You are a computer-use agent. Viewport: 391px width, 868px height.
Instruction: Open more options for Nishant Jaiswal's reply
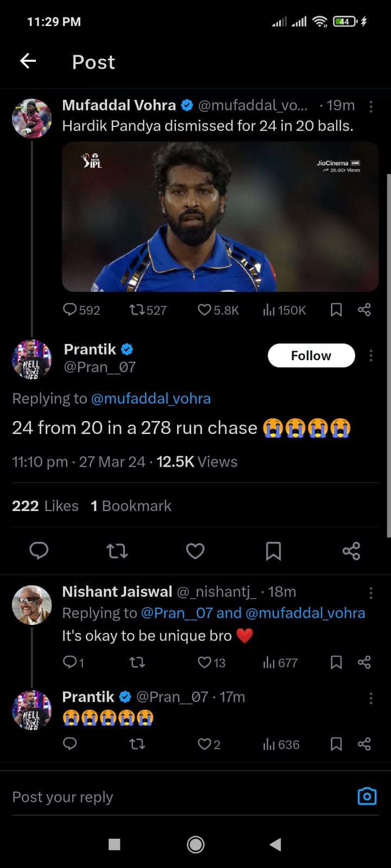pyautogui.click(x=371, y=593)
